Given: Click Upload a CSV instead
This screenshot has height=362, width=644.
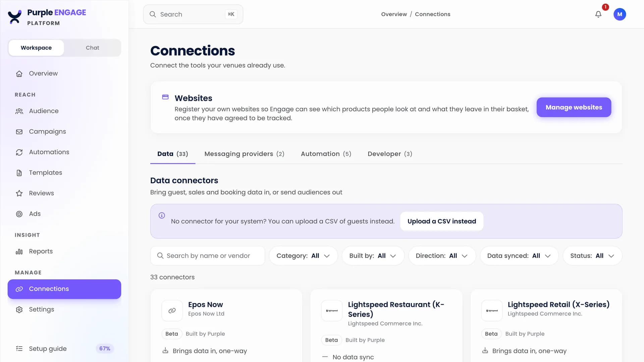Looking at the screenshot, I should point(441,221).
